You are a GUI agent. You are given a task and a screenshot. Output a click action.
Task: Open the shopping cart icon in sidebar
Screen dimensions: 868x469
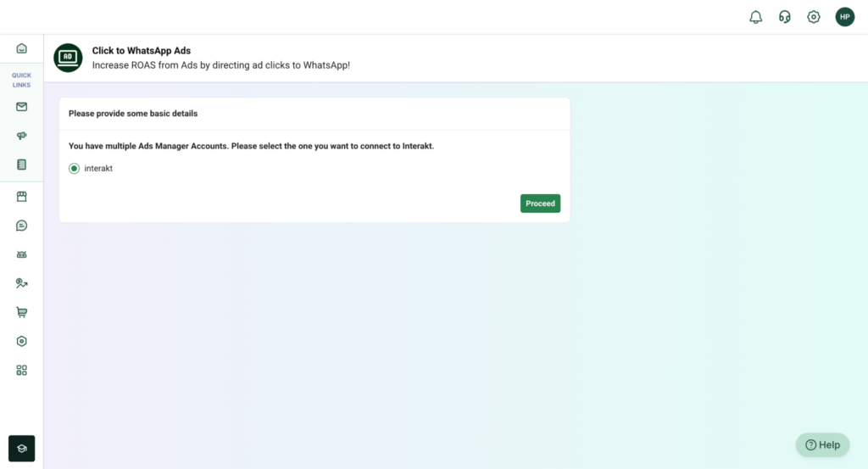tap(21, 312)
